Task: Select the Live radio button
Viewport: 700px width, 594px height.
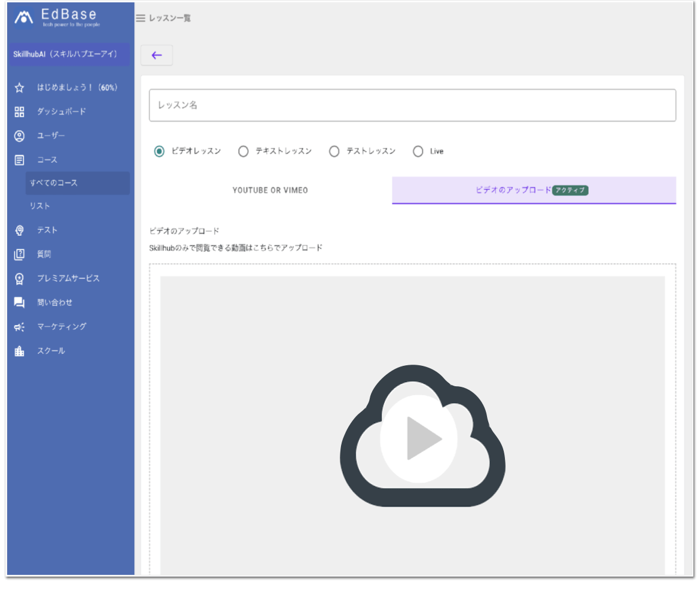Action: pyautogui.click(x=418, y=151)
